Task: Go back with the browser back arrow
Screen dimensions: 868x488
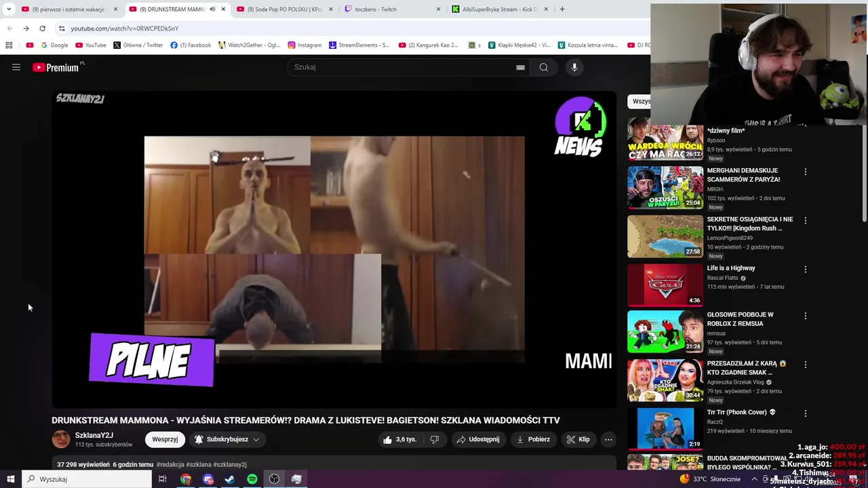Action: click(x=9, y=28)
